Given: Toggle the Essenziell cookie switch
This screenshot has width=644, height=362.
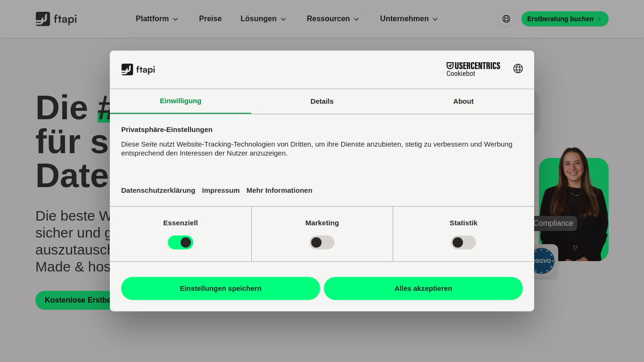Looking at the screenshot, I should [x=181, y=242].
